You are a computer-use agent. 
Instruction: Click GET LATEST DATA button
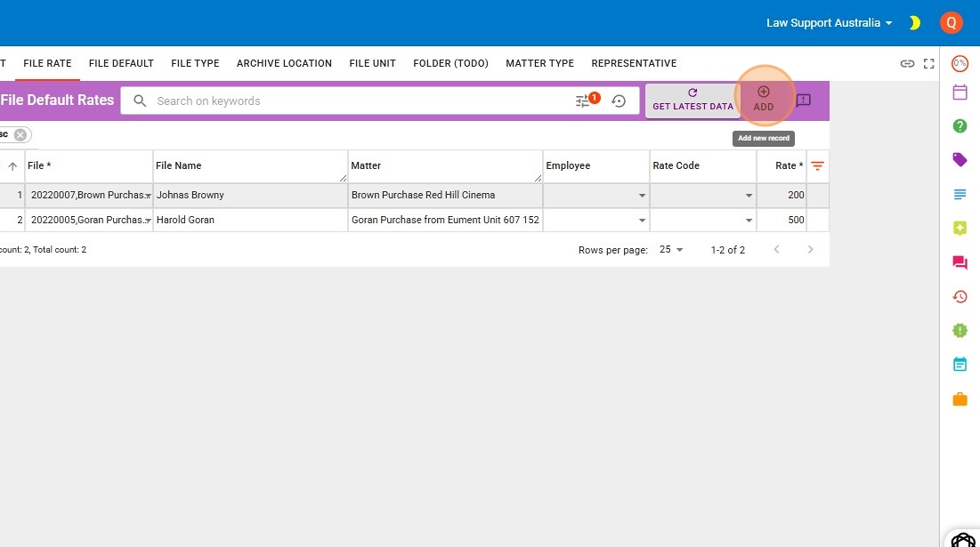[692, 100]
